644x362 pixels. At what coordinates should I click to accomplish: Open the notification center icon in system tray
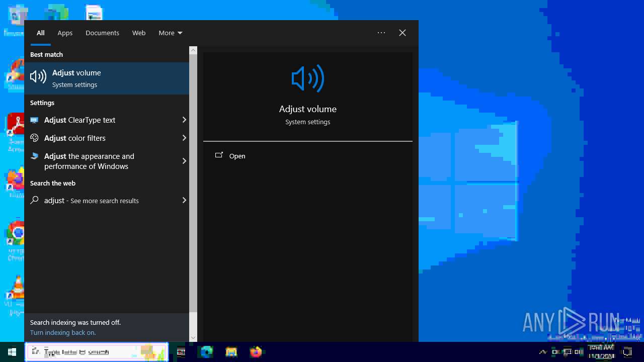(627, 352)
